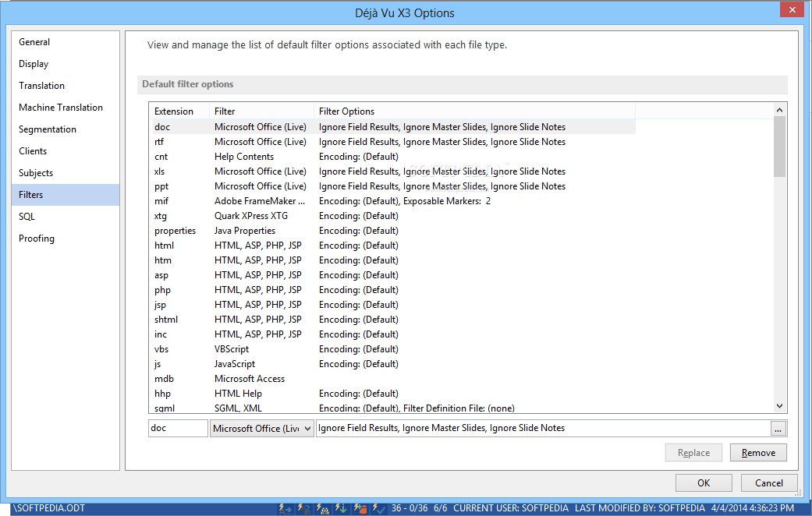Select the vbs VBScript row
This screenshot has width=812, height=516.
click(393, 349)
